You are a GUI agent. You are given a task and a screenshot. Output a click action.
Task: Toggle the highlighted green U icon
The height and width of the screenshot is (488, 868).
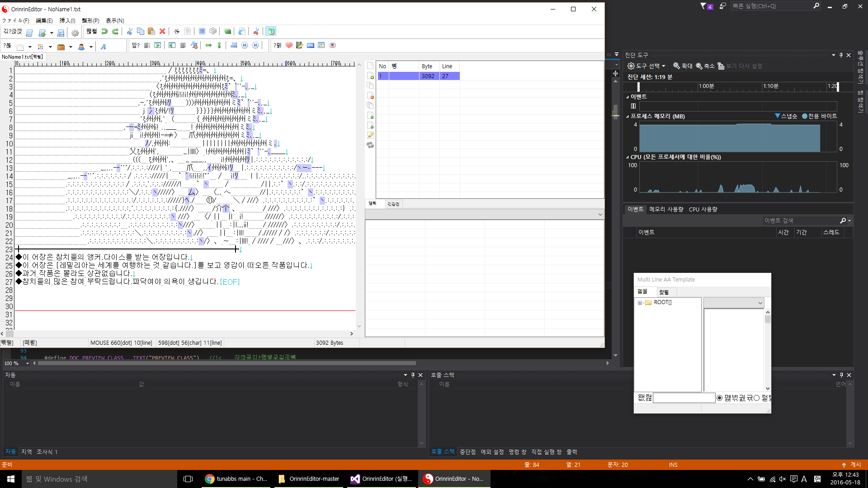(x=271, y=32)
